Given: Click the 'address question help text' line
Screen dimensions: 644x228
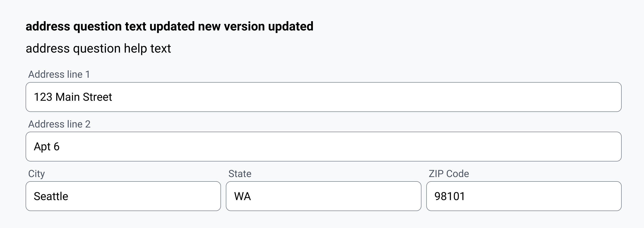Looking at the screenshot, I should tap(99, 48).
